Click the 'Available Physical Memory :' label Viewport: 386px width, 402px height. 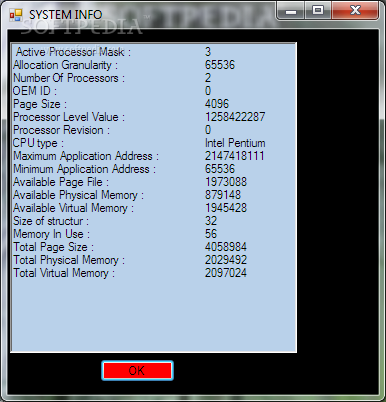pos(78,195)
